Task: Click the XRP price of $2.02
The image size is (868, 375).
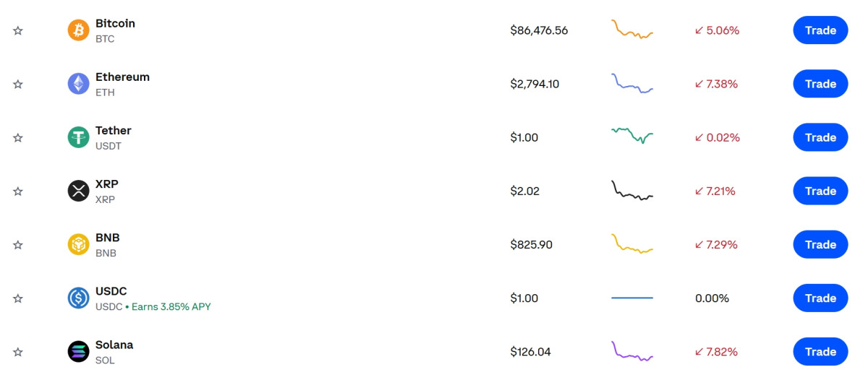Action: click(524, 191)
